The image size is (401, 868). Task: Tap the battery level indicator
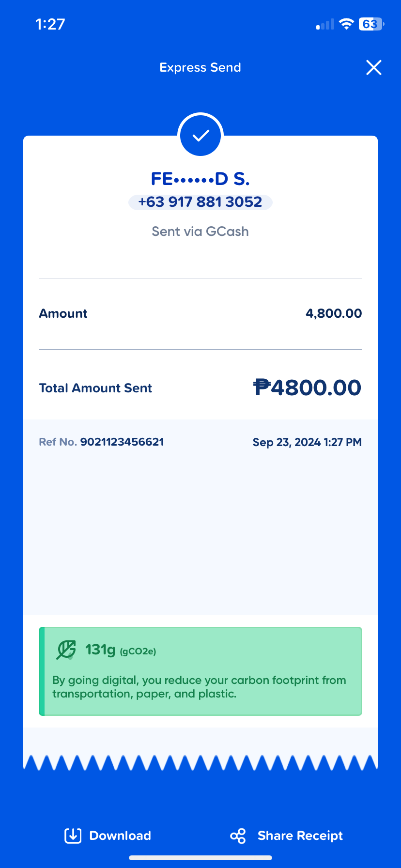point(370,24)
